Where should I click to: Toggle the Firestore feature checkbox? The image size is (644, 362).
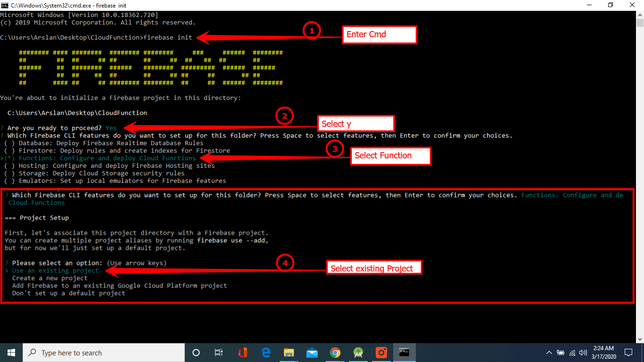9,150
